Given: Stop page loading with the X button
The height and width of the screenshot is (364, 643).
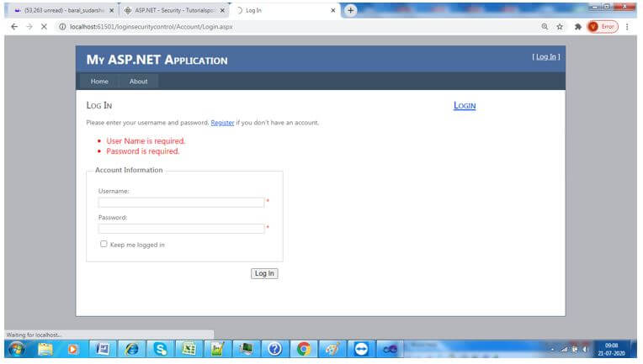Looking at the screenshot, I should click(x=44, y=27).
